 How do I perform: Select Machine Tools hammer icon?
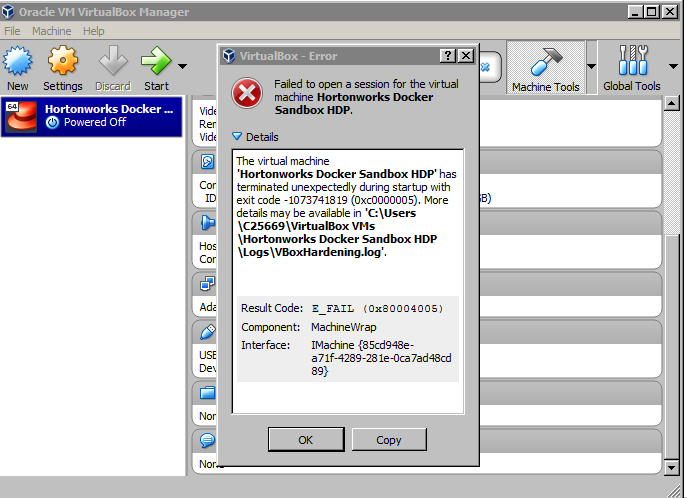(x=546, y=61)
